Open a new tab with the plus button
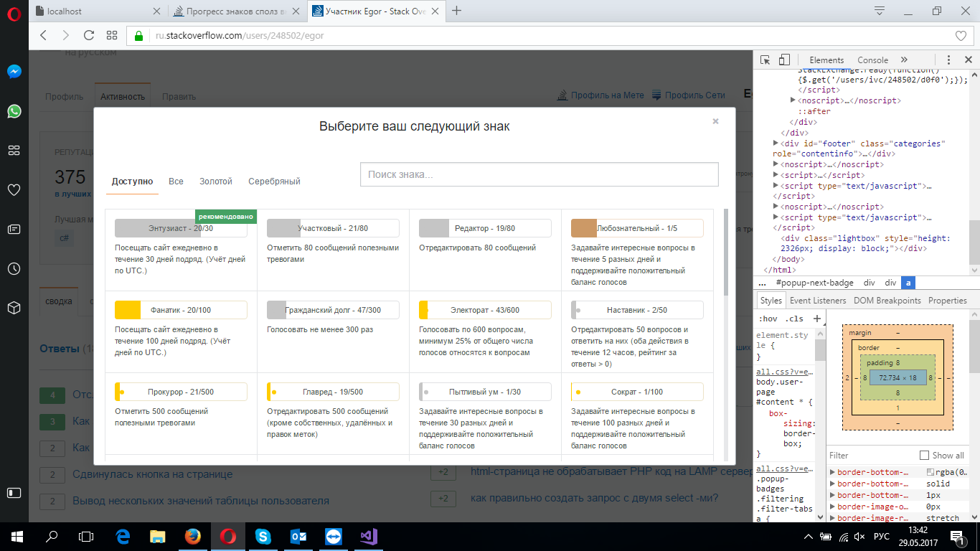 click(x=456, y=11)
